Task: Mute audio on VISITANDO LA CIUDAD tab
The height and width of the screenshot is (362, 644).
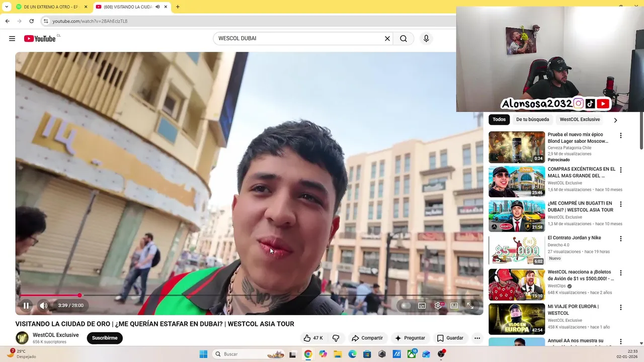Action: pyautogui.click(x=157, y=7)
